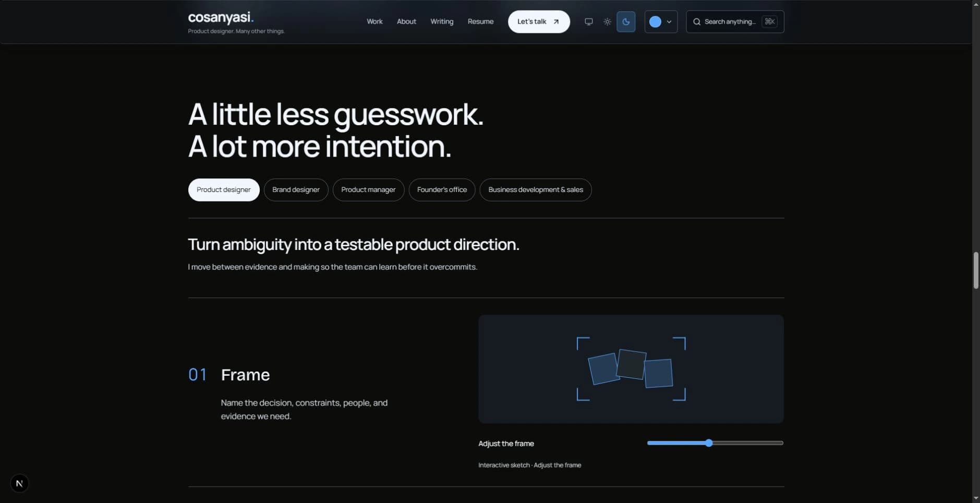Click the search magnifier icon
This screenshot has height=503, width=980.
[696, 22]
